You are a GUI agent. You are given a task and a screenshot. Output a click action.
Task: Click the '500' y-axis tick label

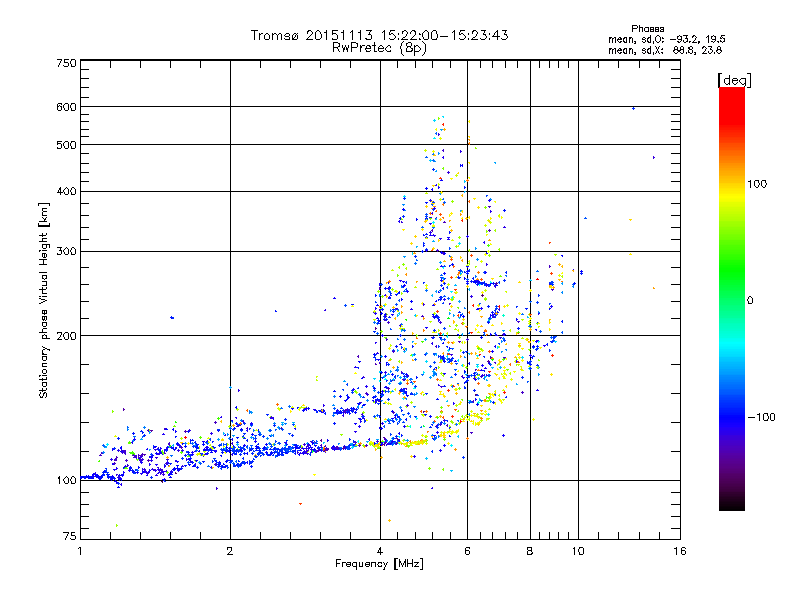click(x=66, y=145)
